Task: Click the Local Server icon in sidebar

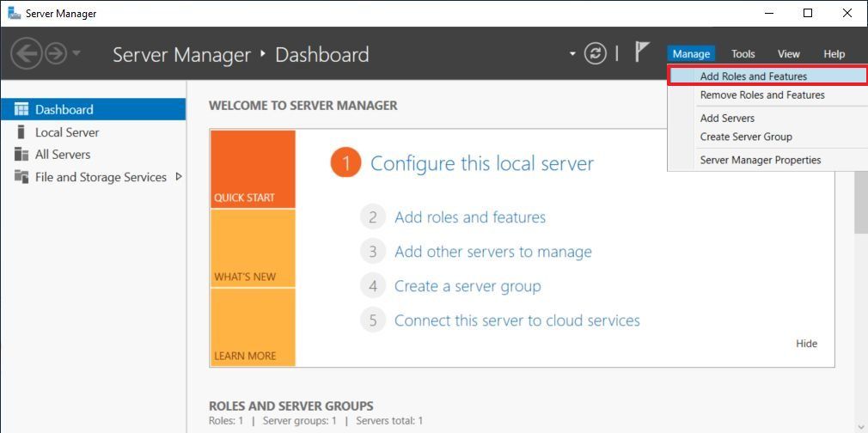Action: click(21, 131)
